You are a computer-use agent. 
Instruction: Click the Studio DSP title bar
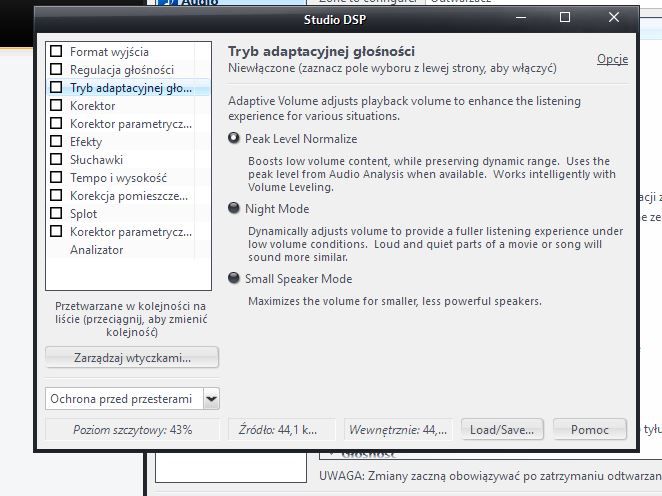click(x=335, y=19)
